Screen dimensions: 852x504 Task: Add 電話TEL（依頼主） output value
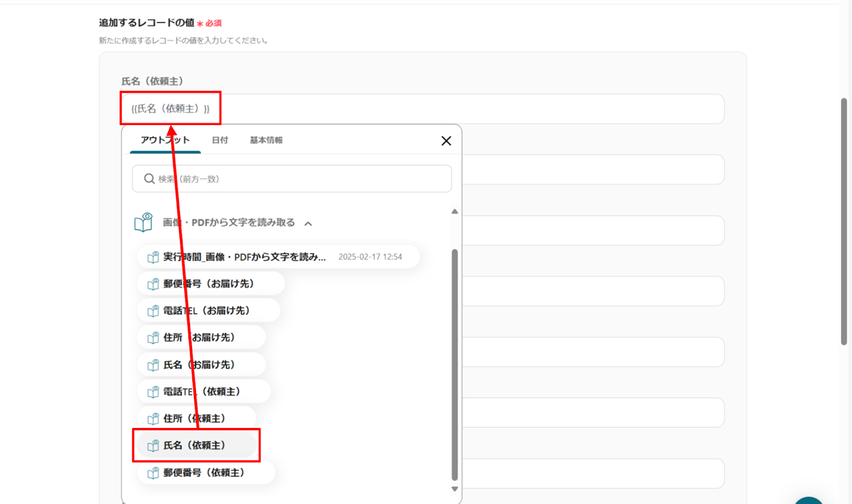point(204,392)
